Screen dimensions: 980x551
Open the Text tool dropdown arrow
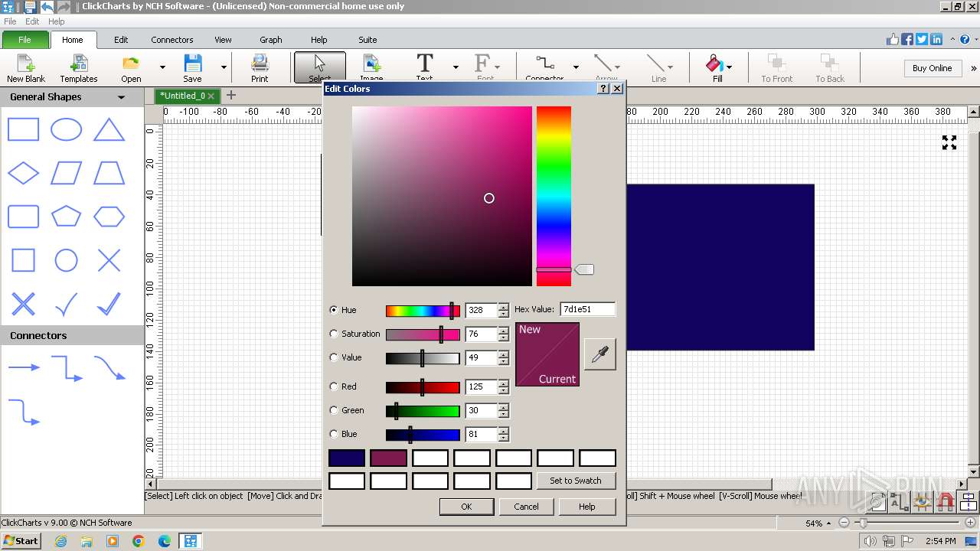click(456, 67)
